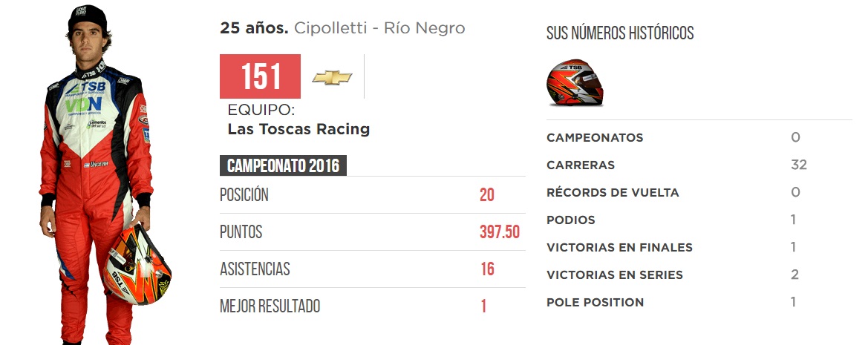The image size is (868, 345).
Task: Click the RÉCORDS DE VUELTA stat
Action: [699, 192]
